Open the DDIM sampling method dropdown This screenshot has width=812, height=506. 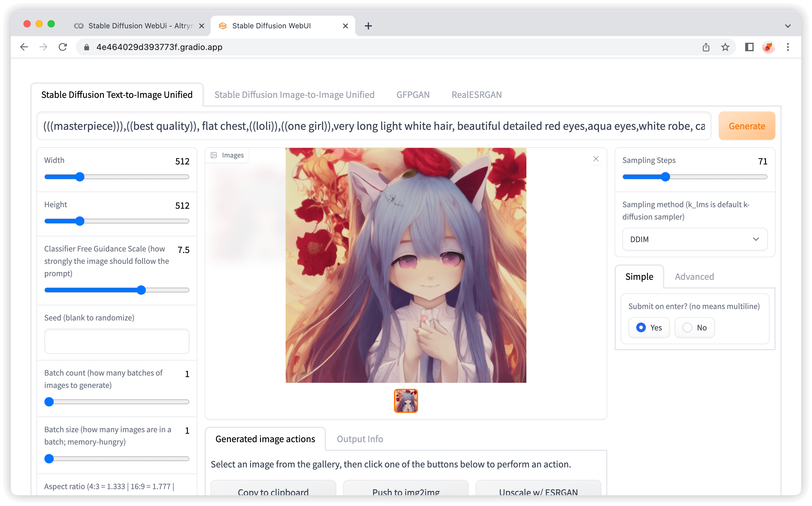[695, 239]
